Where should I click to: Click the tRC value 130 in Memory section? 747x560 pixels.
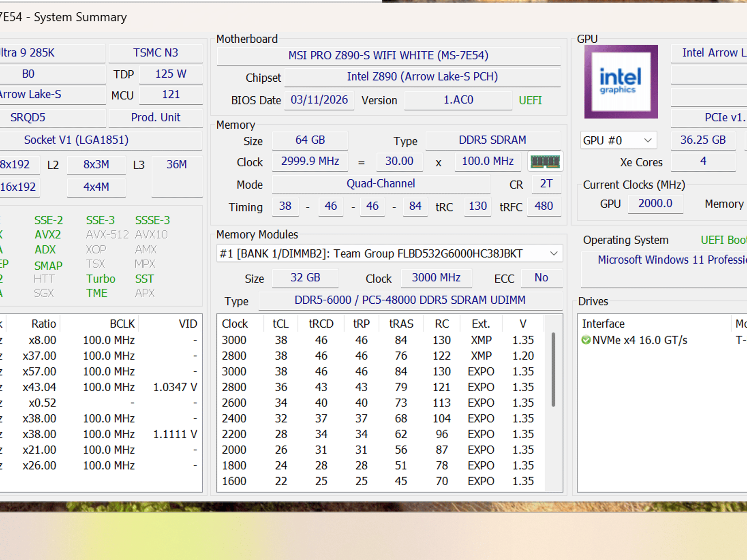click(x=477, y=206)
